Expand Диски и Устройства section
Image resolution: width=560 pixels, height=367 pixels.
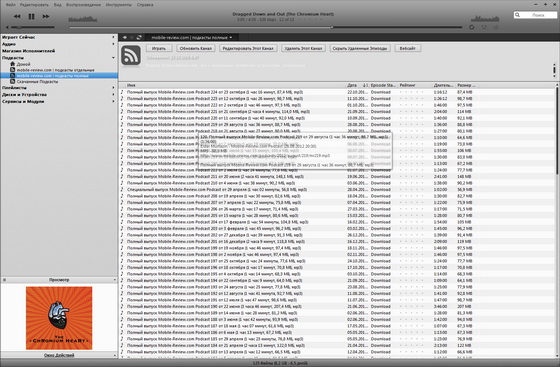(x=114, y=95)
